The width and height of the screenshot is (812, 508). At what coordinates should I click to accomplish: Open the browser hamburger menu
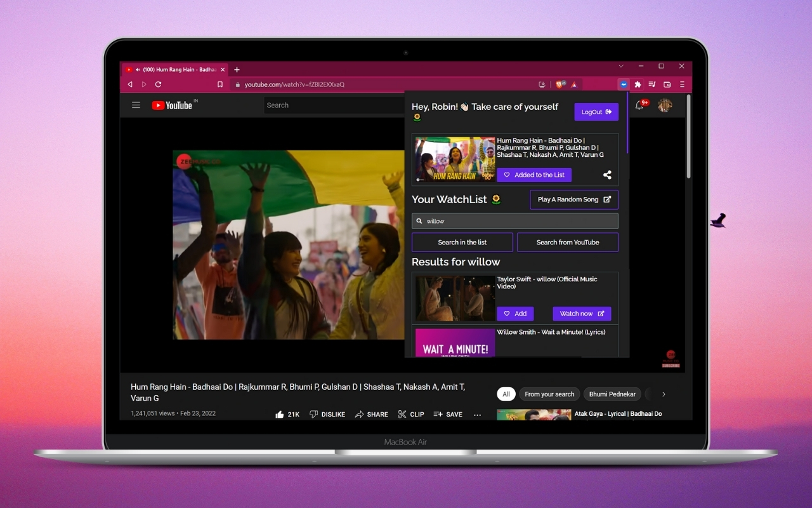click(682, 84)
